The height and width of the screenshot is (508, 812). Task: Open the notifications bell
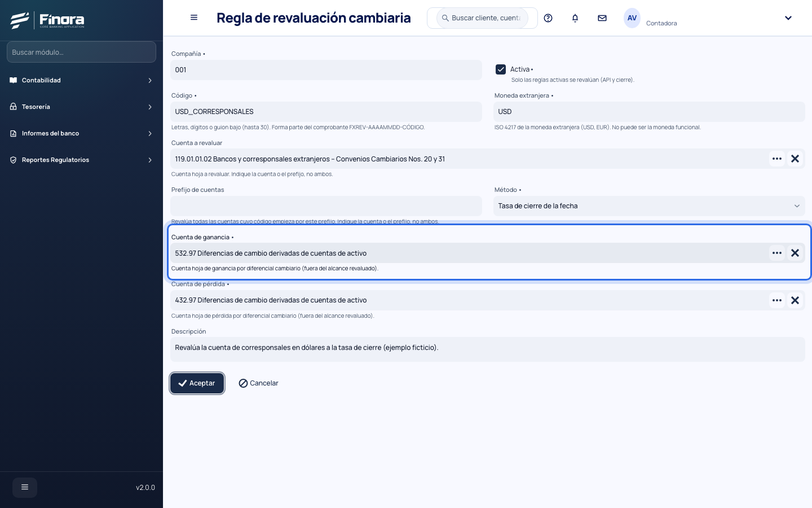click(575, 18)
